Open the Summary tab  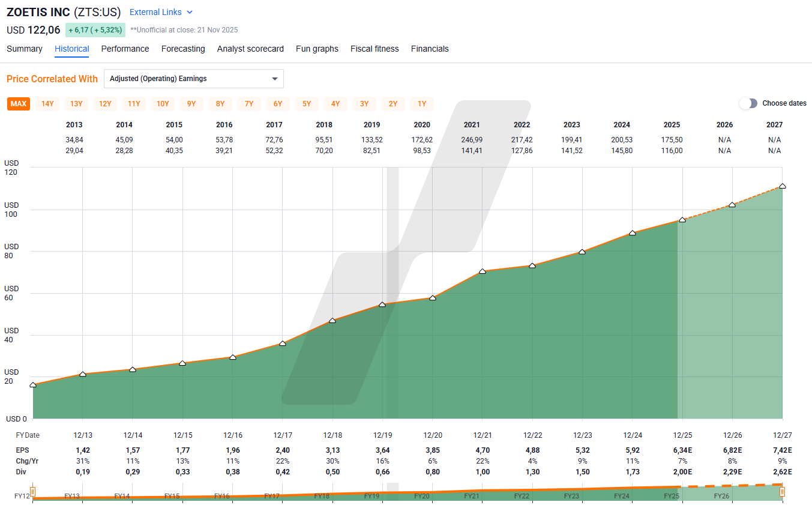24,49
